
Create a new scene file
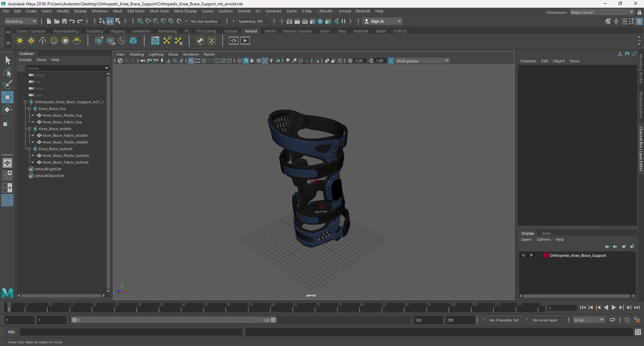(x=49, y=21)
